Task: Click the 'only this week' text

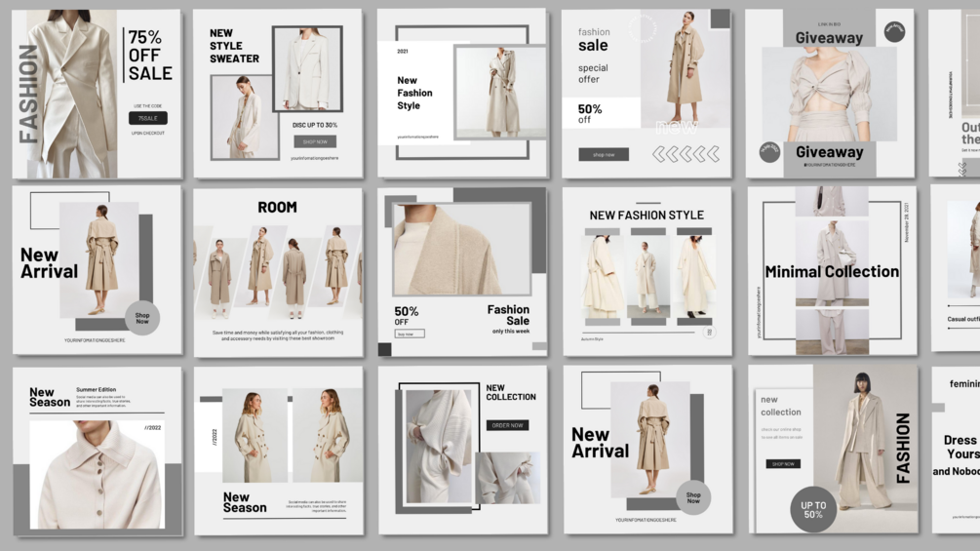Action: 511,332
